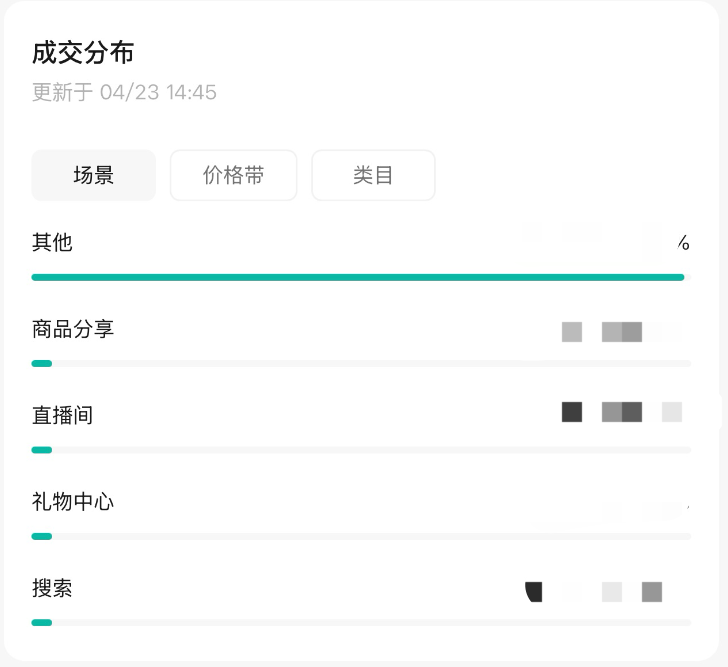The height and width of the screenshot is (667, 728).
Task: Click the 成交分布 card title
Action: click(83, 53)
